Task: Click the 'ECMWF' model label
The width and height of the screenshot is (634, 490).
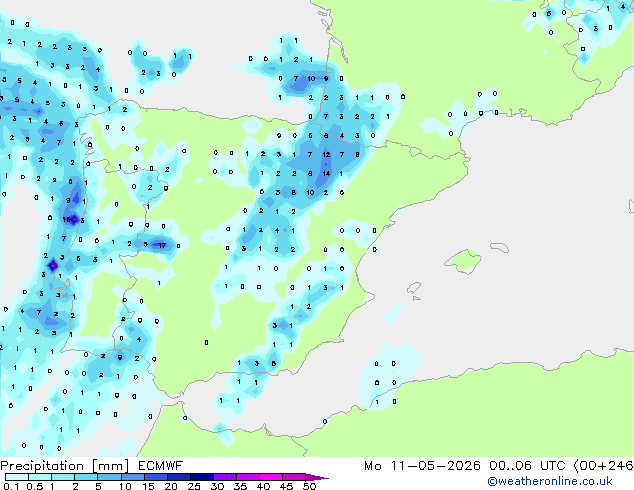Action: tap(161, 466)
